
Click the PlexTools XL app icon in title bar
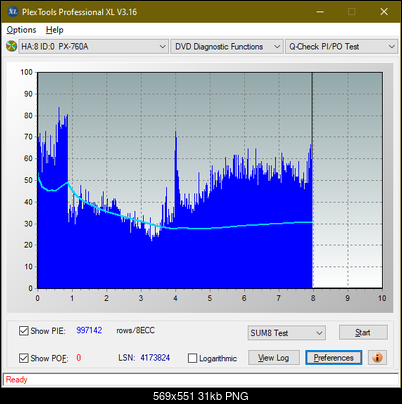pos(12,12)
